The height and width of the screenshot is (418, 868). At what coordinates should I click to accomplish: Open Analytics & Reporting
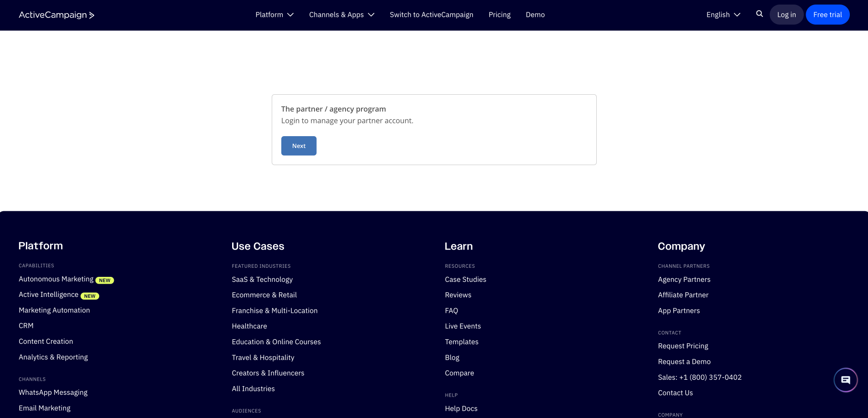click(53, 357)
